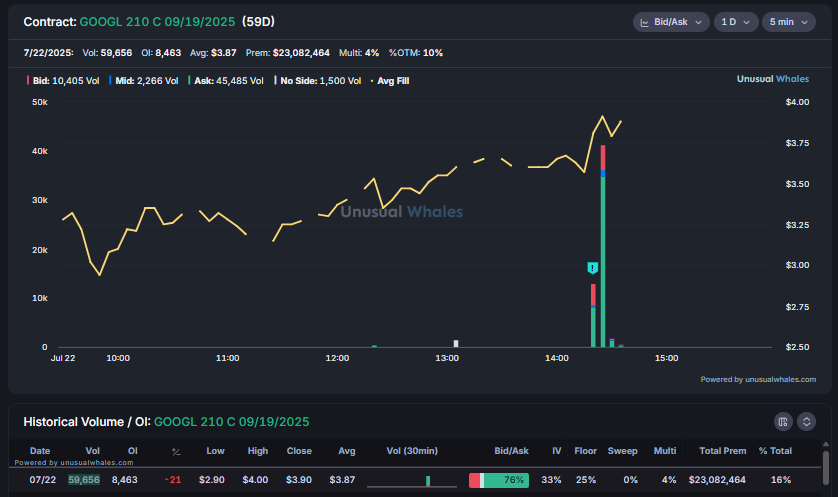Viewport: 838px width, 497px height.
Task: Click the GOOGL 210 C 09/19/2025 contract title link
Action: tap(157, 22)
